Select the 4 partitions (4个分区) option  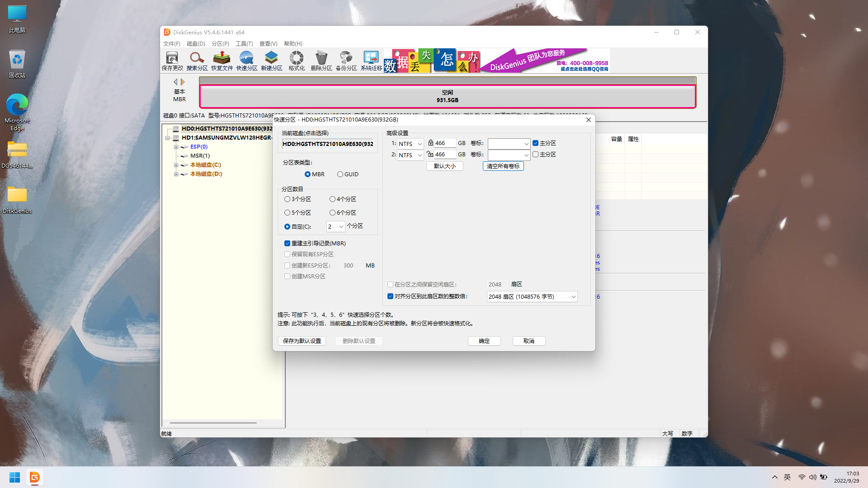point(332,199)
